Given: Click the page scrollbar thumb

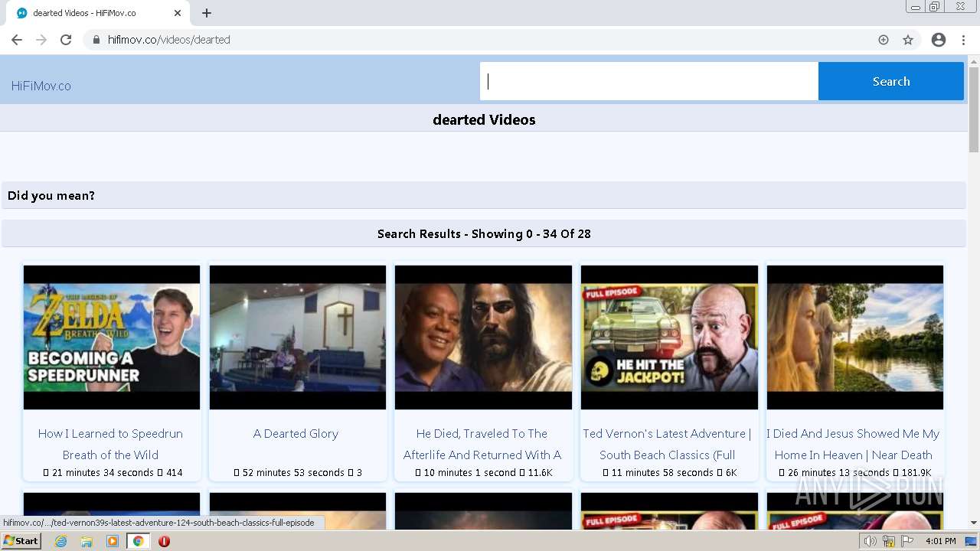Looking at the screenshot, I should click(974, 109).
